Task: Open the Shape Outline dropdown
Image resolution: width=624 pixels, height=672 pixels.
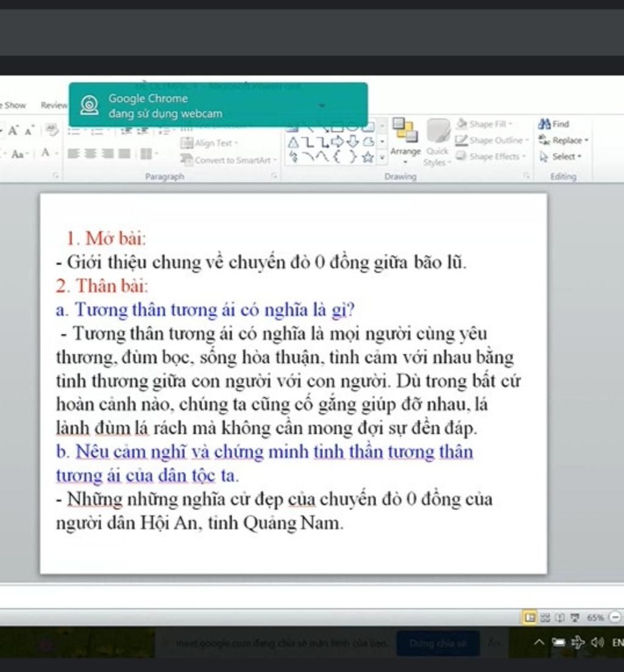Action: tap(492, 140)
